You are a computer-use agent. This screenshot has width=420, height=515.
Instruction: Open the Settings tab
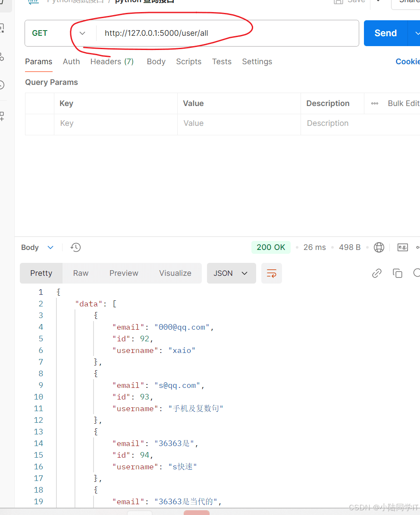pyautogui.click(x=257, y=62)
